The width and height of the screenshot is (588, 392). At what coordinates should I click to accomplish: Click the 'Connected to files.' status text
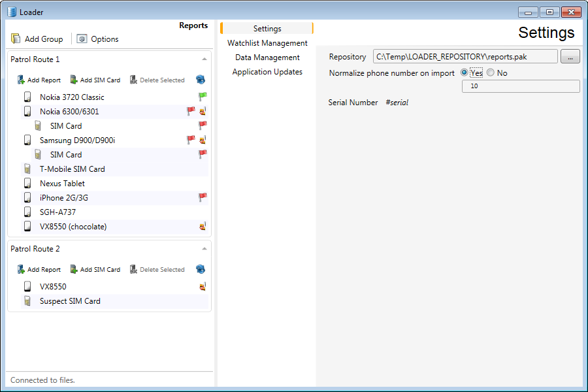[42, 380]
